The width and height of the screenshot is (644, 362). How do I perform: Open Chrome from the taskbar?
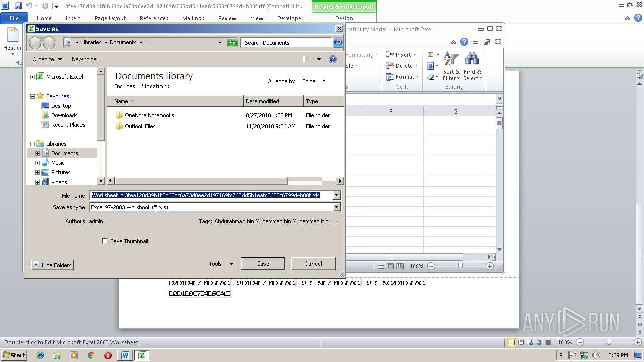tap(91, 355)
